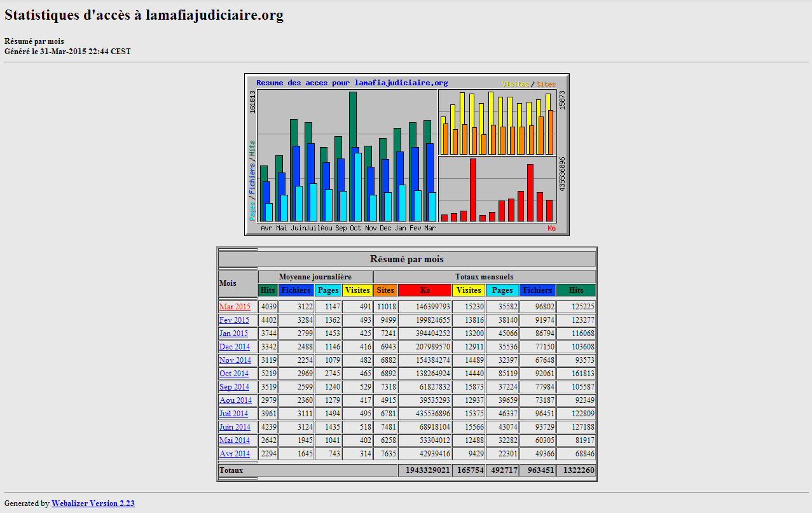Open the Mar 2015 monthly report
Viewport: 812px width, 513px height.
pos(235,307)
